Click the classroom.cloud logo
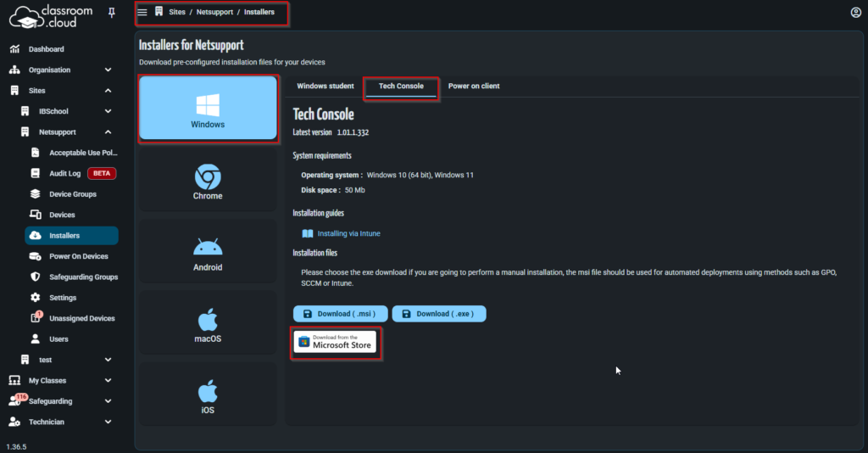868x453 pixels. tap(51, 17)
